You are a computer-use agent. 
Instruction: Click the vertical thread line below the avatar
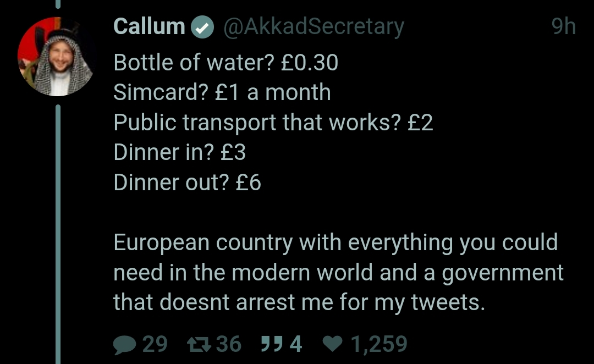click(58, 234)
